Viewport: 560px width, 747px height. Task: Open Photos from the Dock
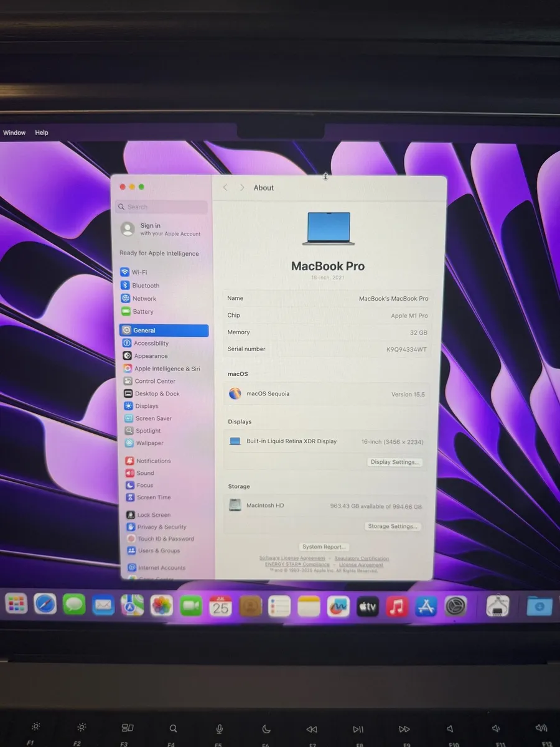coord(162,605)
